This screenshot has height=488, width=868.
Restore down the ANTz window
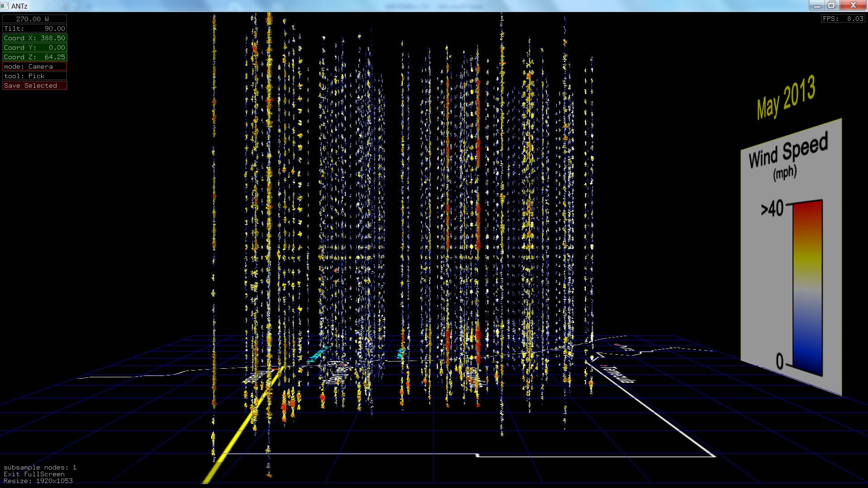(x=831, y=5)
